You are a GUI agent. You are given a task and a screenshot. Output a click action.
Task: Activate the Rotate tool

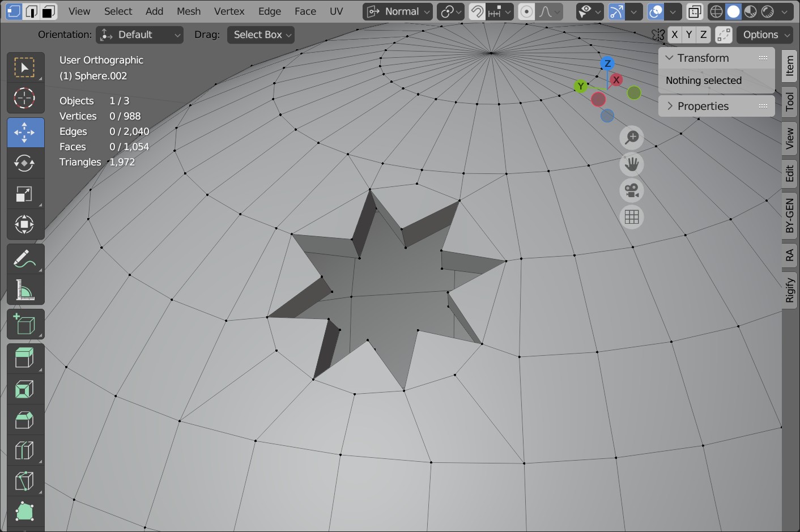[24, 164]
